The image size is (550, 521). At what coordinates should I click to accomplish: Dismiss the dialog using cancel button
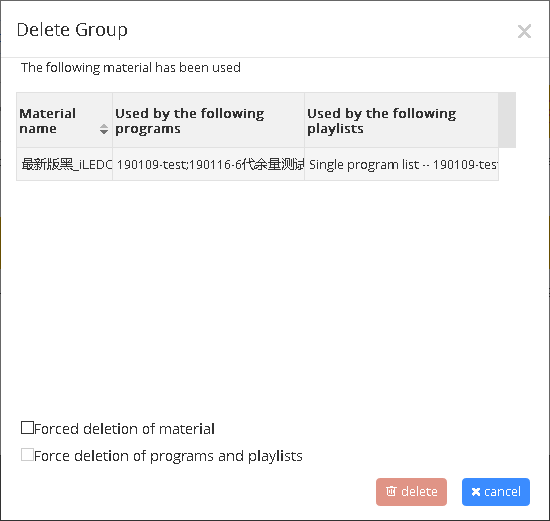pyautogui.click(x=496, y=492)
